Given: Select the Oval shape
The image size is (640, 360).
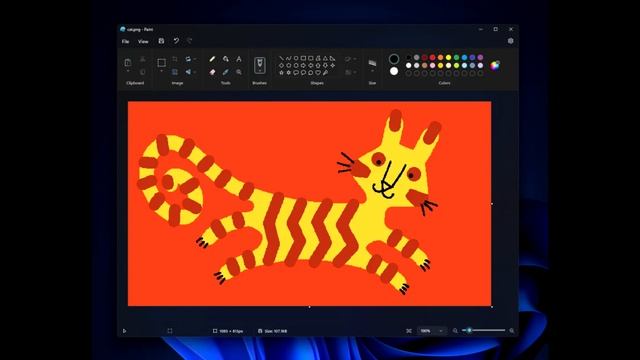Looking at the screenshot, I should 296,58.
